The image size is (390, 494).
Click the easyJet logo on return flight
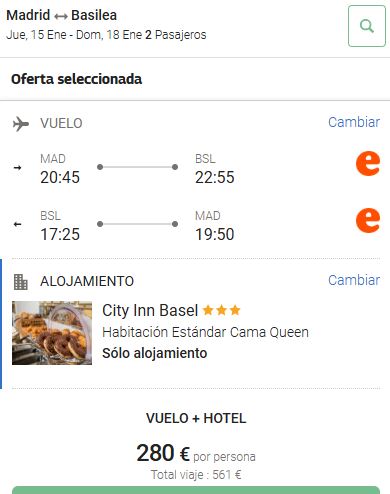click(x=368, y=220)
